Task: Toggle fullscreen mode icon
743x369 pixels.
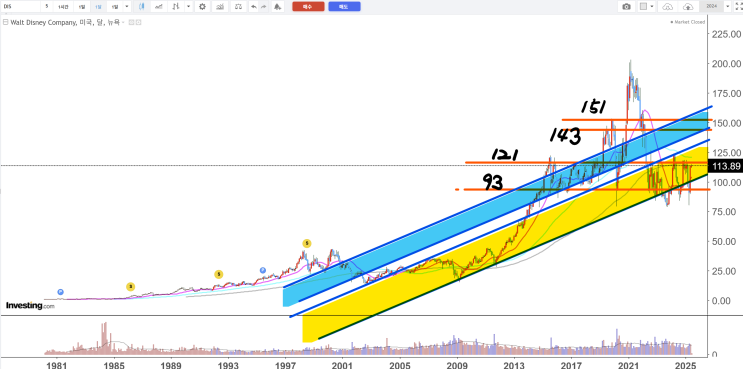Action: pos(738,7)
